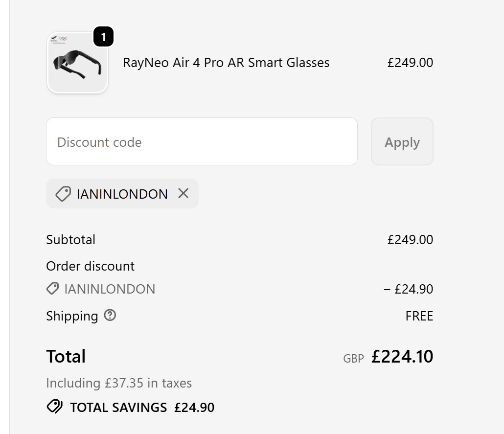Image resolution: width=504 pixels, height=434 pixels.
Task: Click the Shipping label text
Action: tap(72, 316)
